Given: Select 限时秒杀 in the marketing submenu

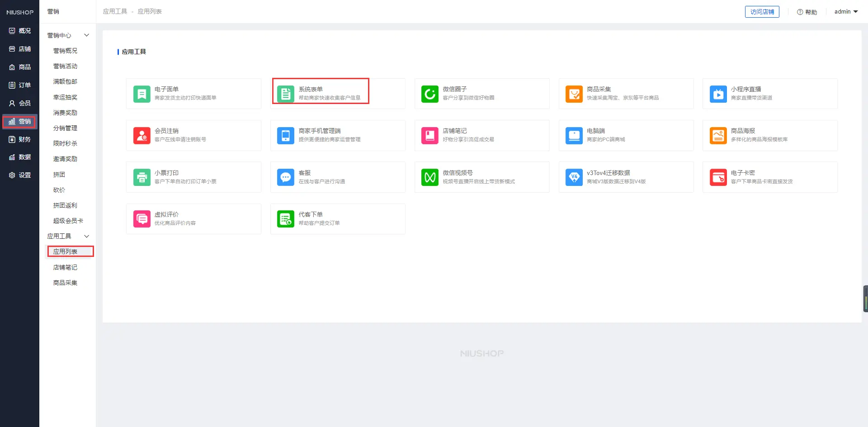Looking at the screenshot, I should point(65,143).
